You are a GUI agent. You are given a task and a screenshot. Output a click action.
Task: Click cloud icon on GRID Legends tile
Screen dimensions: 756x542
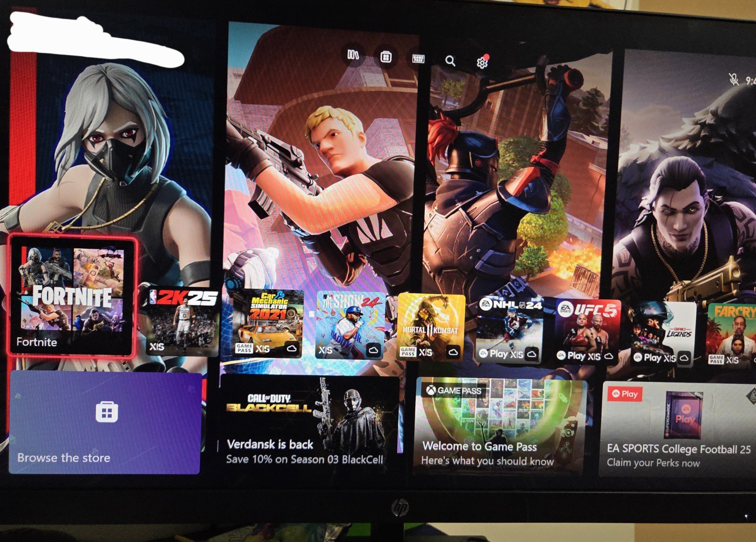[684, 358]
